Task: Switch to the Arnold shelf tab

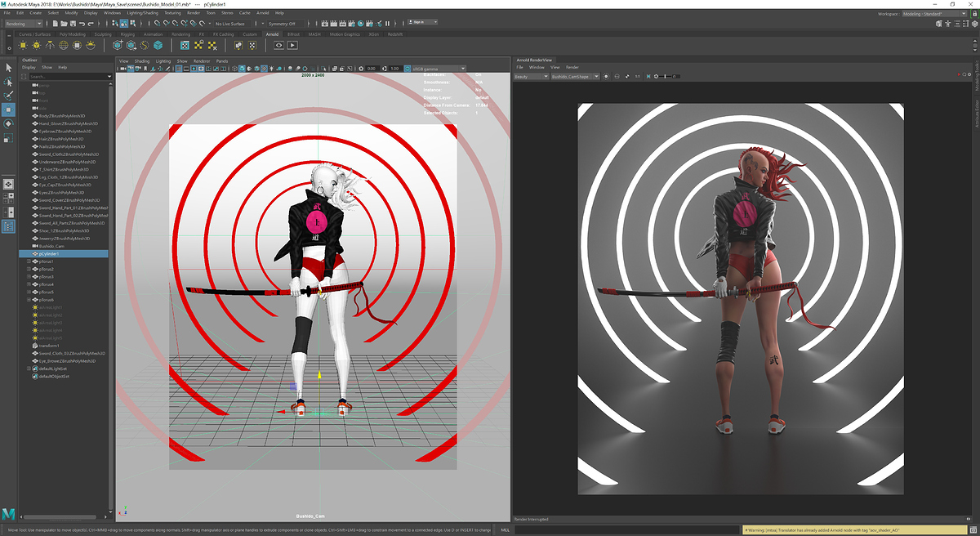Action: click(272, 35)
